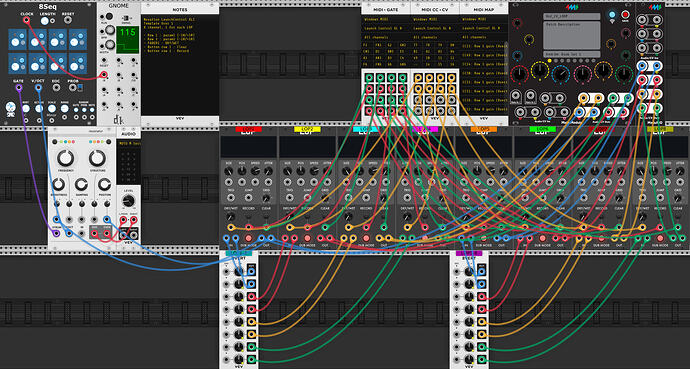Open MIDI MAP All channels dropdown
Viewport: 690px width, 369px height.
(x=484, y=37)
